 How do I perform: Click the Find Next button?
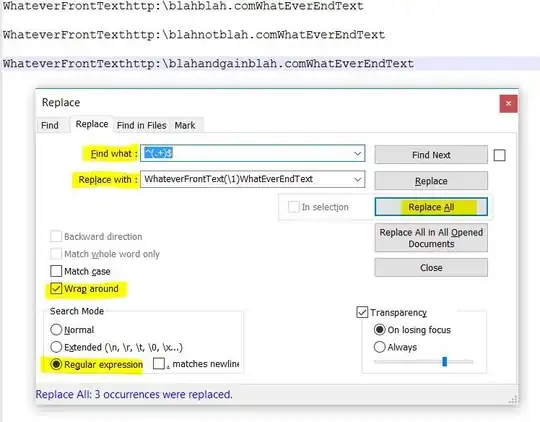coord(431,155)
